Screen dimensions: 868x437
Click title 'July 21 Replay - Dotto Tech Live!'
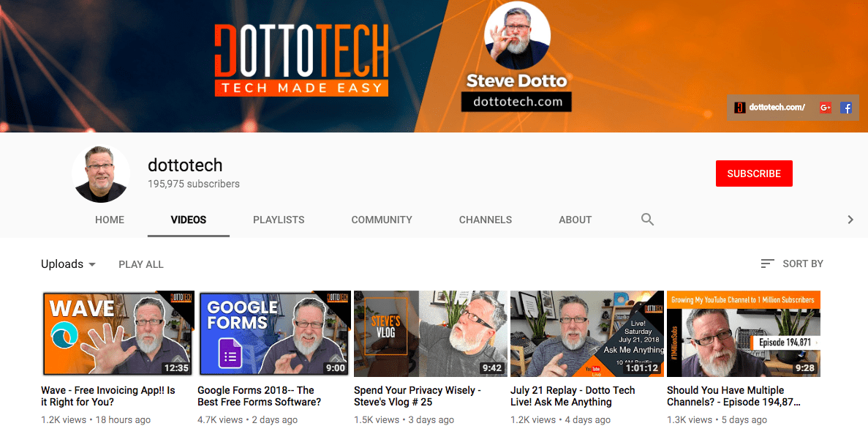click(573, 396)
